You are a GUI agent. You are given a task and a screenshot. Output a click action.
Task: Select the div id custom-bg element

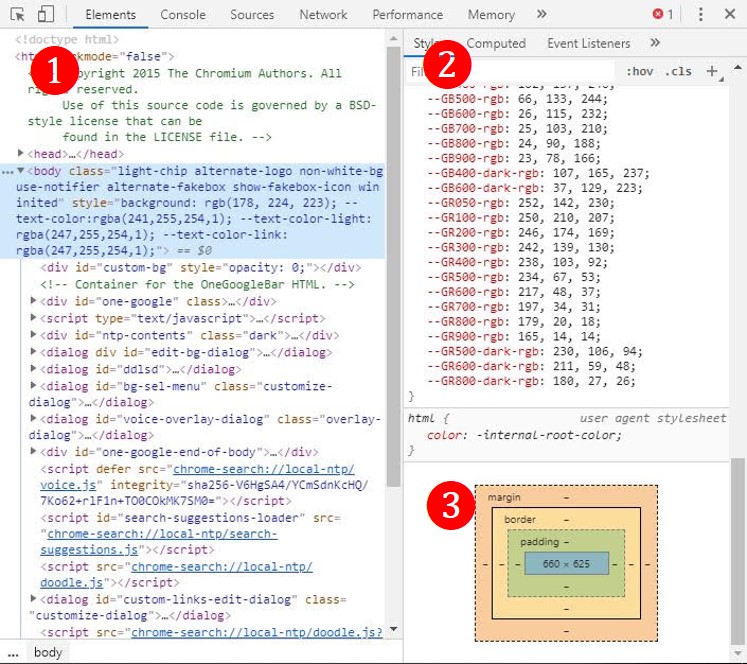tap(201, 267)
